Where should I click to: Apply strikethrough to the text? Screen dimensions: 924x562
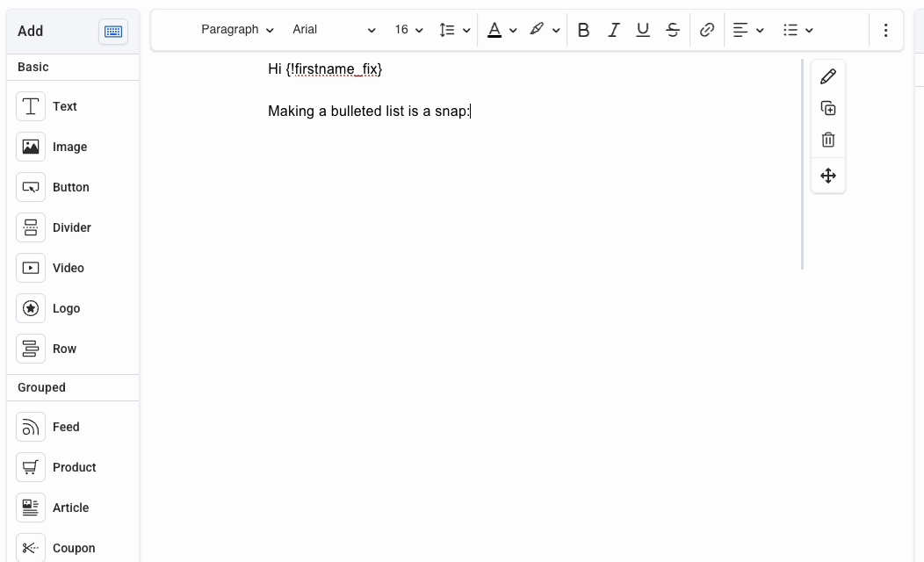672,29
